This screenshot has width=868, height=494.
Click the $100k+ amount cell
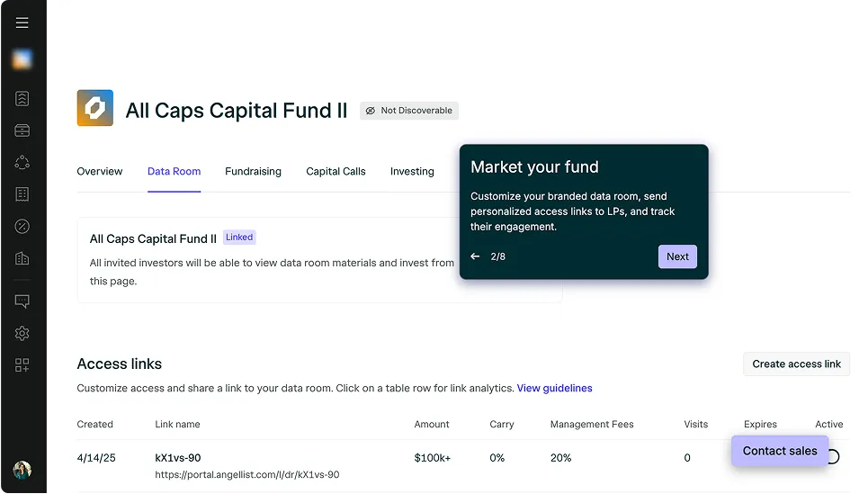pyautogui.click(x=433, y=458)
